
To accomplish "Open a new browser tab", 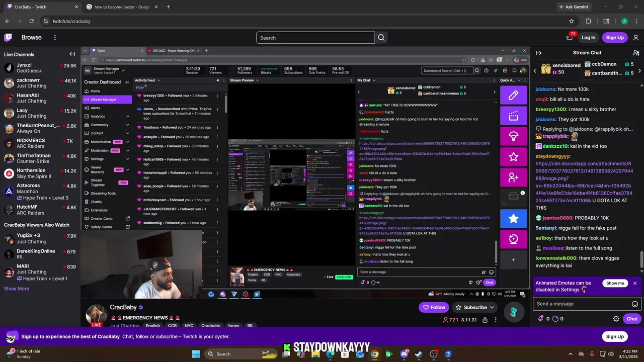I will click(x=168, y=7).
